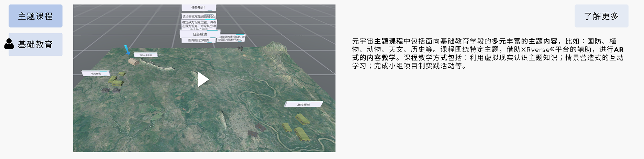Select the 主题课程 tab

[x=35, y=16]
